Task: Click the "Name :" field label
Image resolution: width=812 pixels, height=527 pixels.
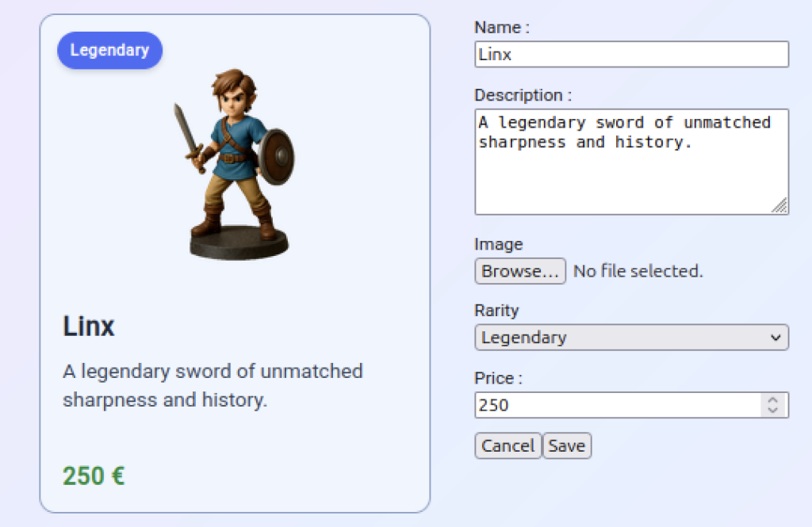Action: pyautogui.click(x=501, y=28)
